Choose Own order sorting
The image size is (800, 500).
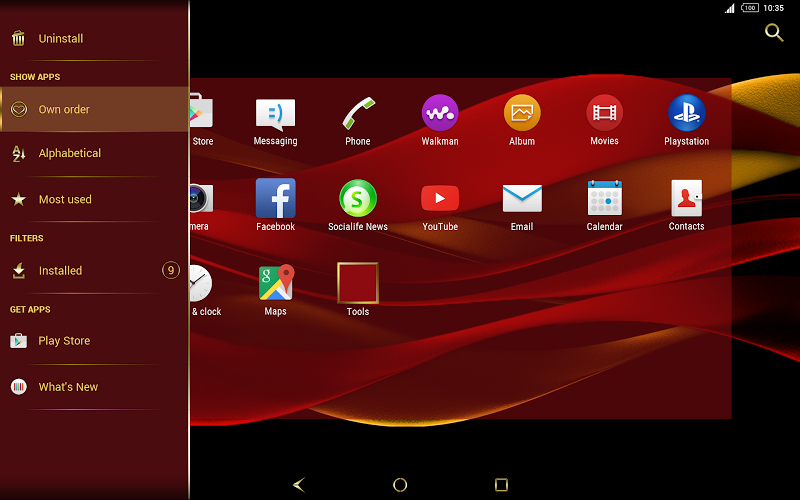click(x=94, y=109)
